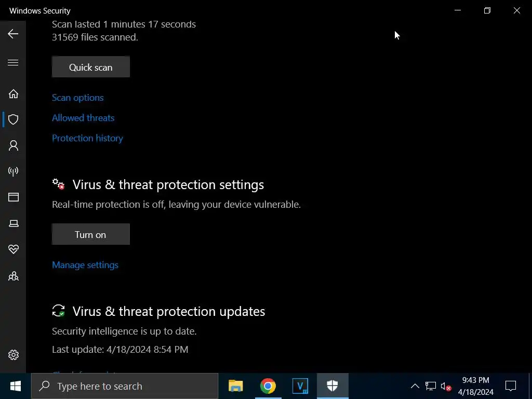Click 'Last update: 4/18/2024 8:54 PM' text
This screenshot has height=399, width=532.
[120, 350]
